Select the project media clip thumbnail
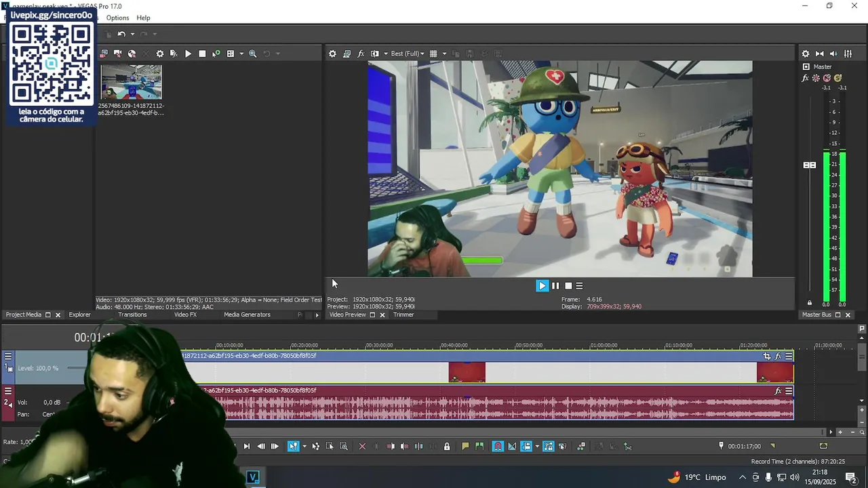 (131, 83)
